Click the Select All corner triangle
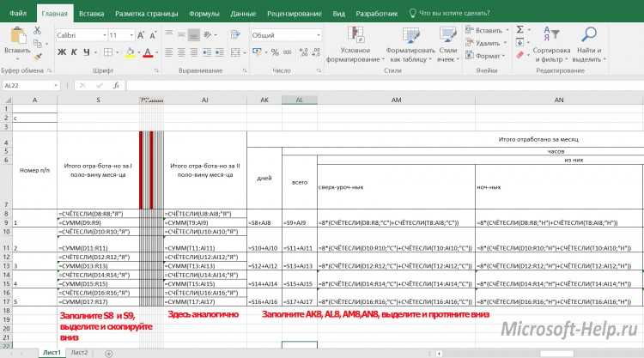The image size is (644, 358). (x=7, y=100)
